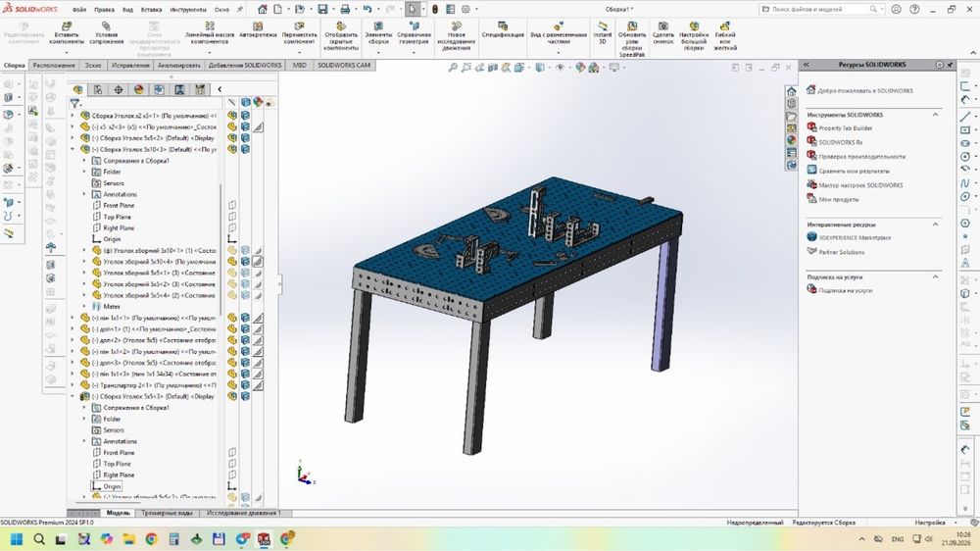Click the Home icon in top toolbar
Screen dimensions: 980x551
pyautogui.click(x=263, y=10)
